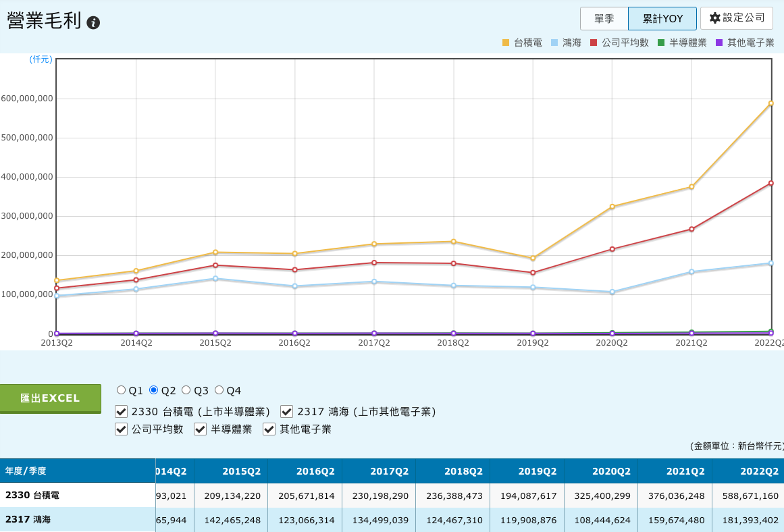Click the 台積電 data point at 2022Q2
The width and height of the screenshot is (784, 532).
[x=771, y=103]
